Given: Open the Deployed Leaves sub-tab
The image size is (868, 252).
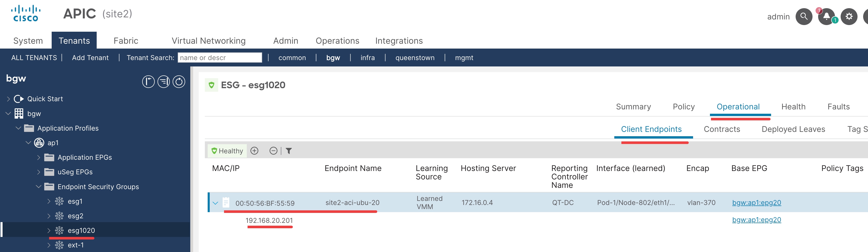Looking at the screenshot, I should [793, 129].
